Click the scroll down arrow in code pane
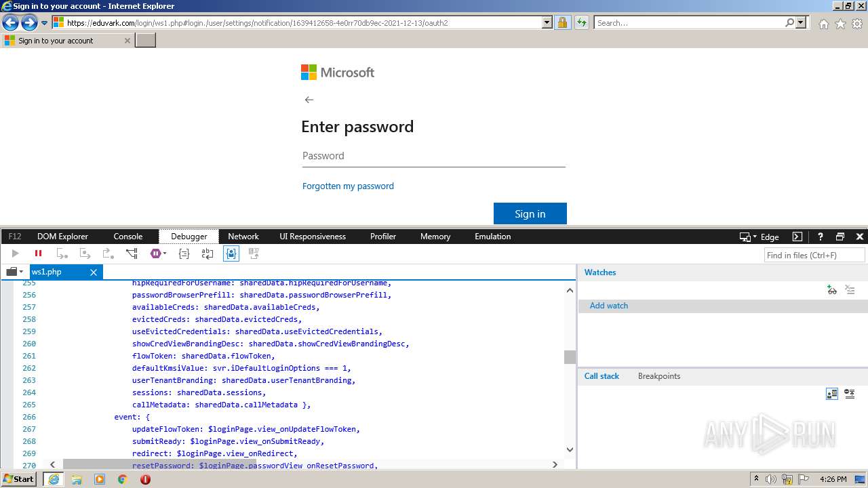Viewport: 868px width, 488px height. coord(570,449)
